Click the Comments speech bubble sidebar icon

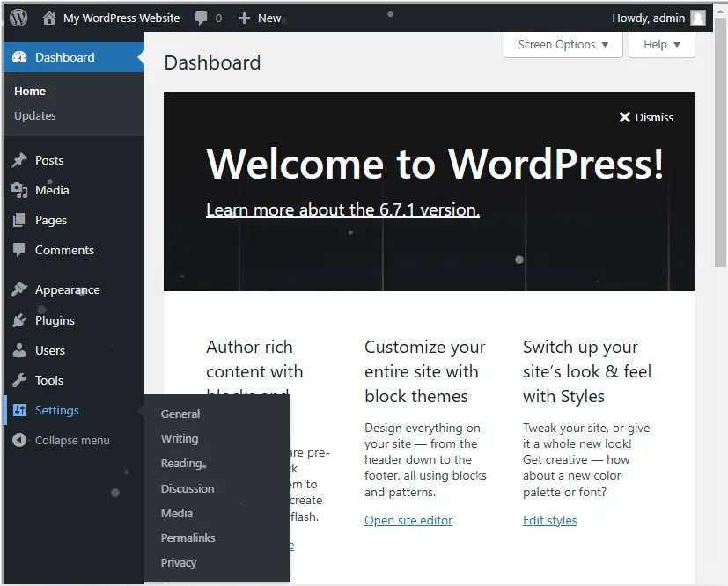point(19,250)
